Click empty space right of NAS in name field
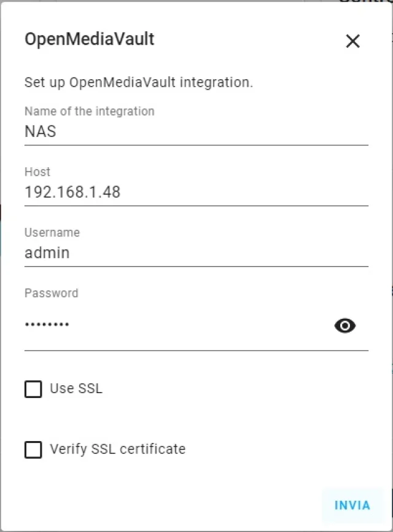Image resolution: width=393 pixels, height=532 pixels. click(x=215, y=131)
